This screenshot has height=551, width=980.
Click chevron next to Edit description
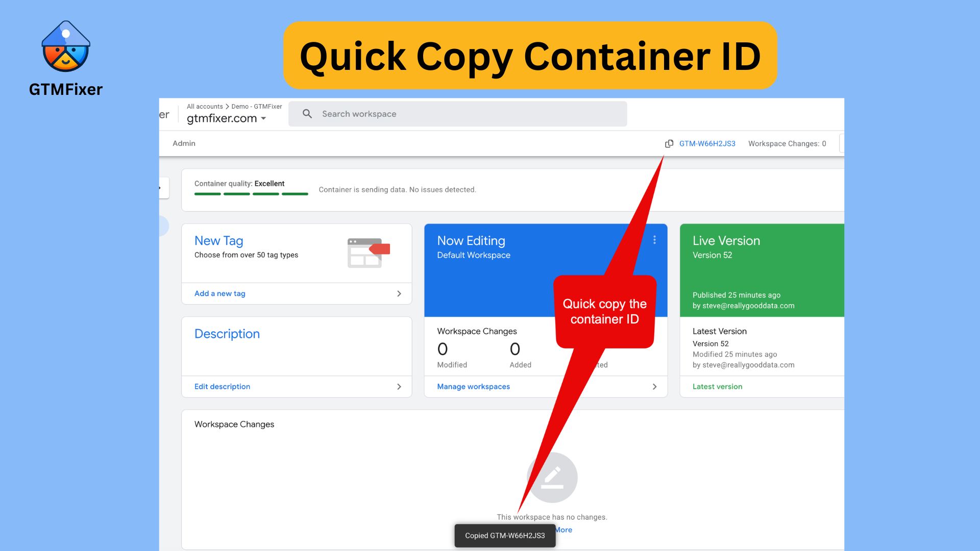pyautogui.click(x=399, y=387)
